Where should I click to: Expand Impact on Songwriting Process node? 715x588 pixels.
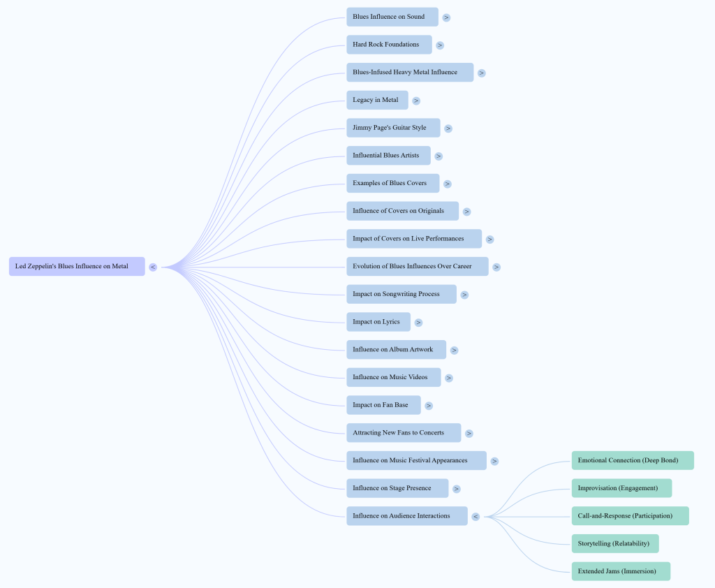[x=464, y=295]
